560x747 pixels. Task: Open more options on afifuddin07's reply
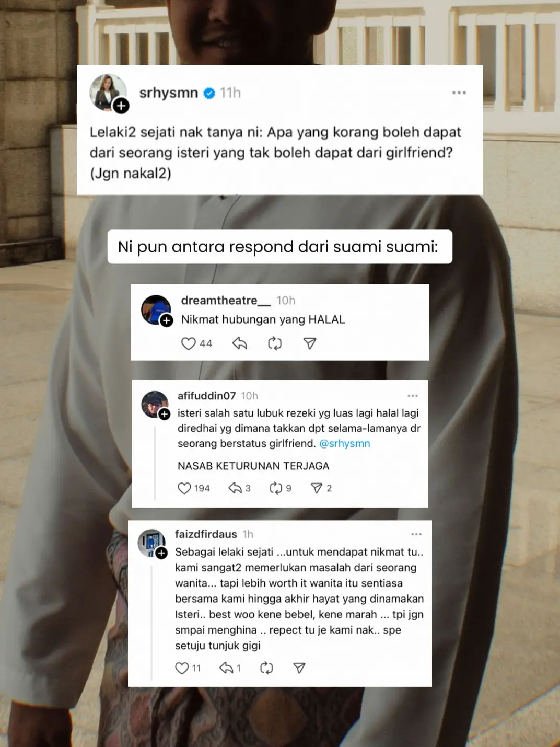tap(413, 396)
